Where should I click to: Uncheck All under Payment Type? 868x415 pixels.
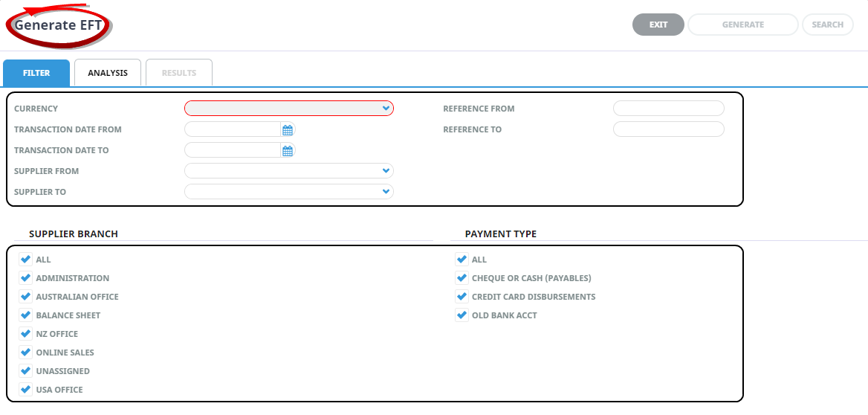coord(462,260)
